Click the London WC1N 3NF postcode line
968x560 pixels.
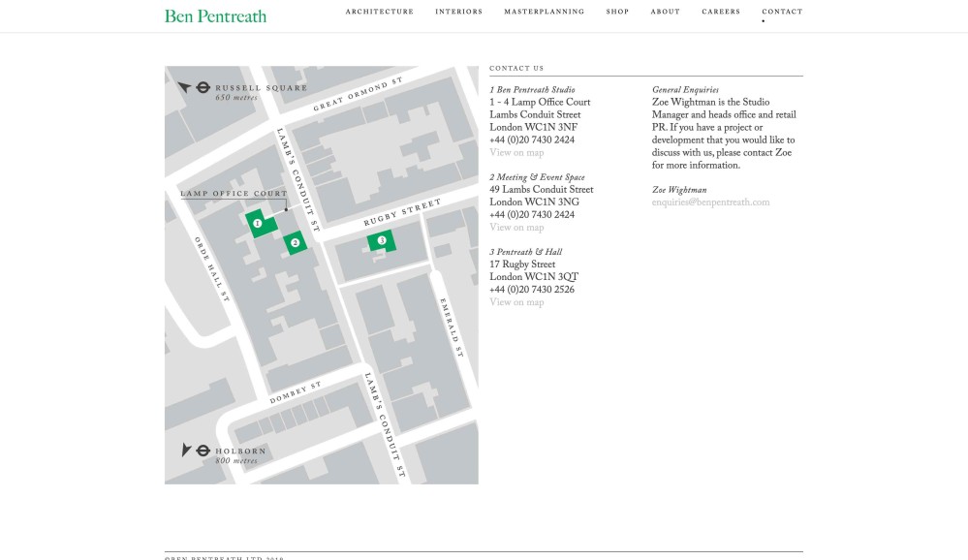tap(534, 128)
